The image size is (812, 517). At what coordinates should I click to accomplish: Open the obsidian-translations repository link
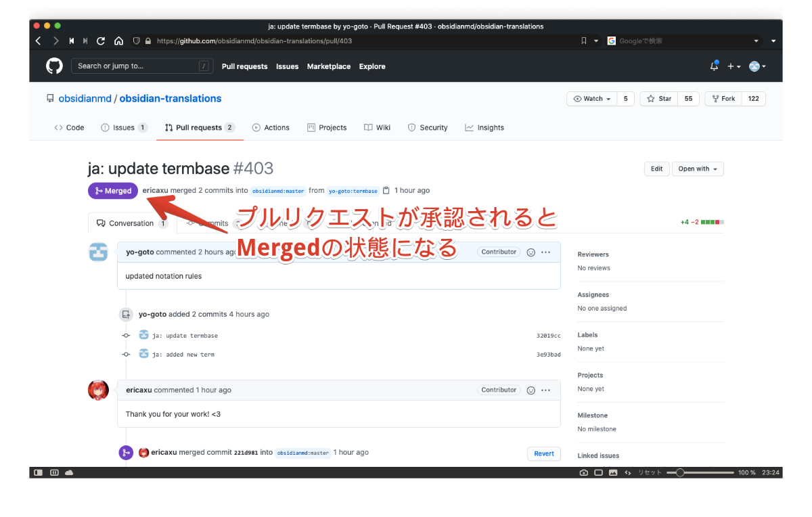pos(171,99)
